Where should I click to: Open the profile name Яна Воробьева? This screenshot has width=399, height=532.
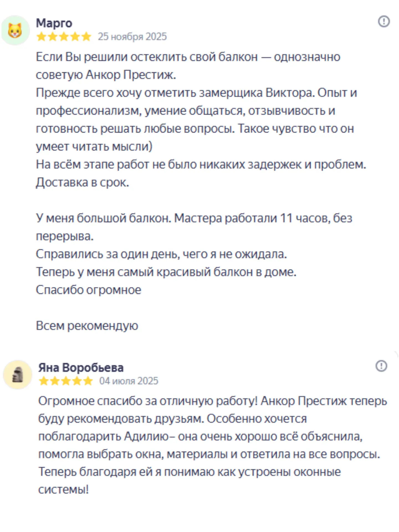pyautogui.click(x=81, y=368)
